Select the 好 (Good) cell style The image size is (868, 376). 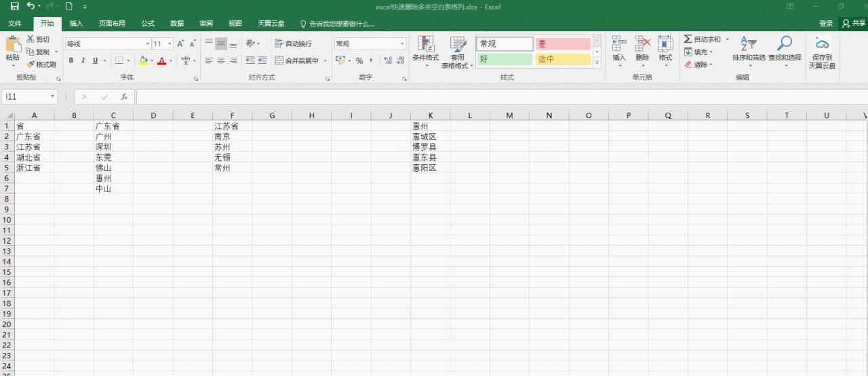[505, 59]
